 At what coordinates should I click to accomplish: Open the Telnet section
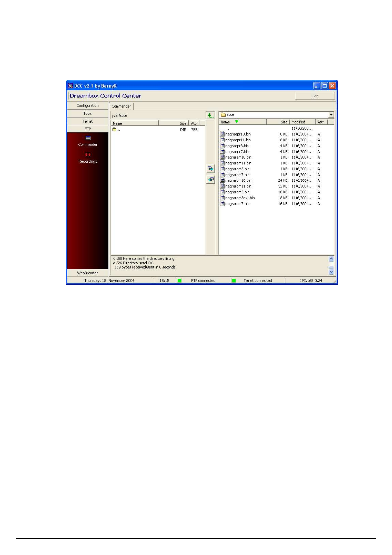[88, 121]
